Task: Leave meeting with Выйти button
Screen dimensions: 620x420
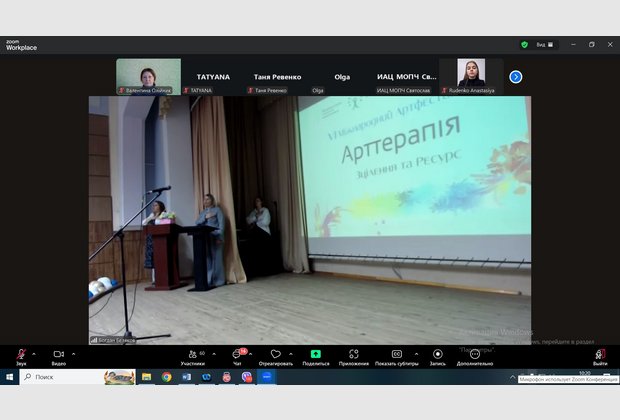Action: pos(599,355)
